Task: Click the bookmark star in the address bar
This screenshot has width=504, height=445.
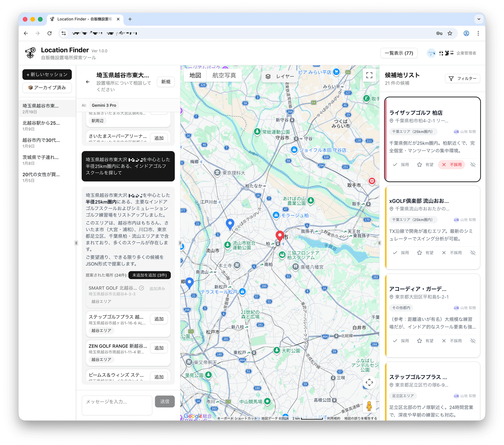Action: click(450, 33)
